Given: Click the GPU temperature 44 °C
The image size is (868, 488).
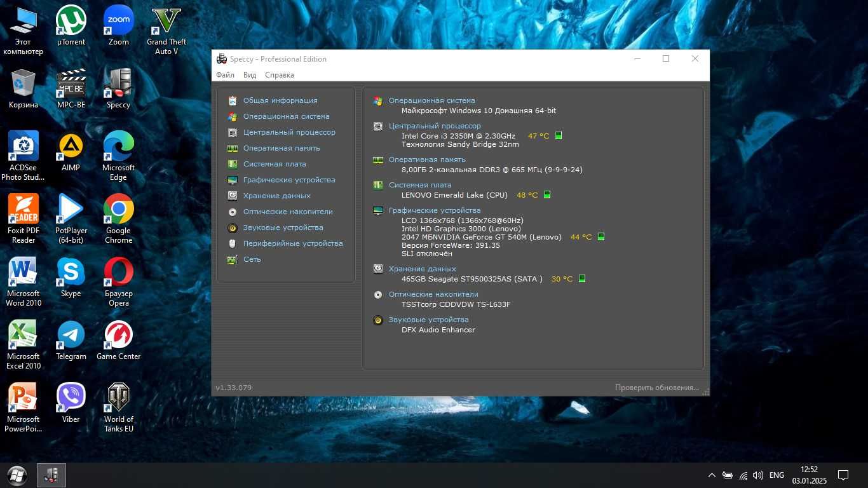Looking at the screenshot, I should coord(581,237).
